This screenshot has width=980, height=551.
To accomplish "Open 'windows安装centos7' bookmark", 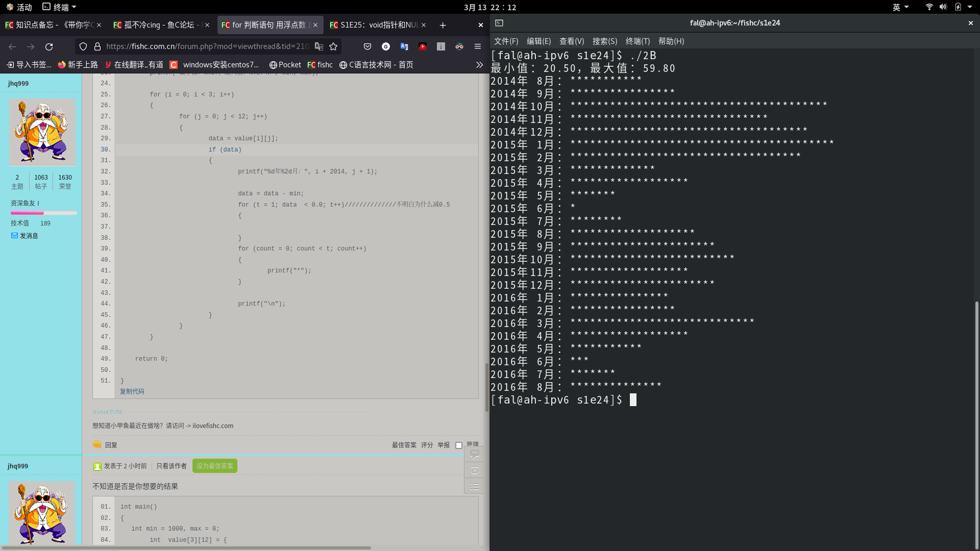I will click(x=215, y=65).
